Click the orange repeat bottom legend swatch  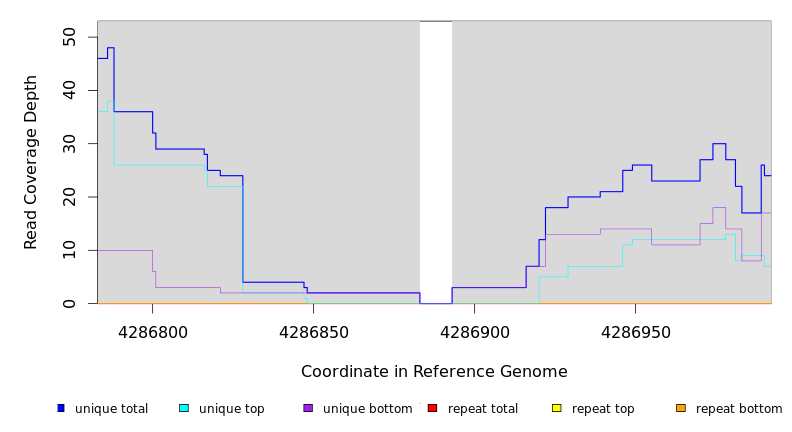(681, 408)
